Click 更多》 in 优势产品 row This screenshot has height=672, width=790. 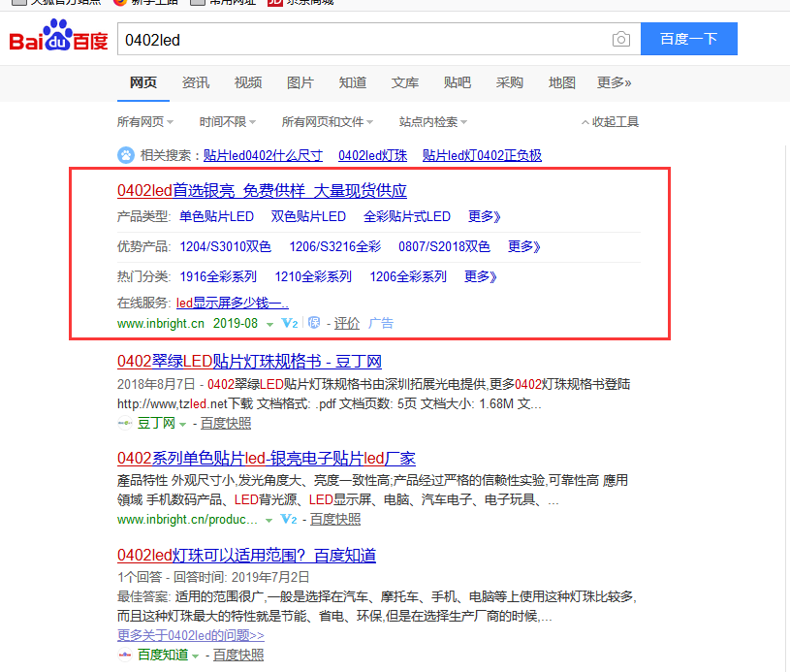tap(524, 246)
